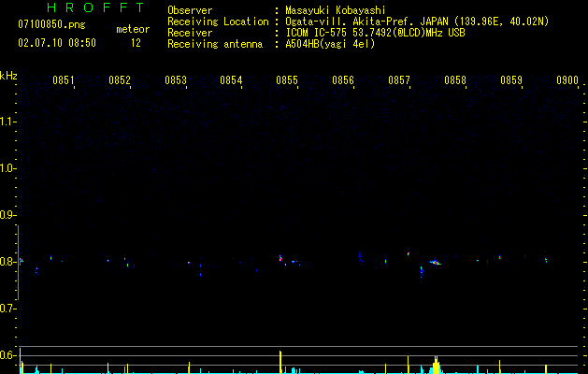The width and height of the screenshot is (588, 374).
Task: Click the Receiving Location label
Action: point(218,22)
